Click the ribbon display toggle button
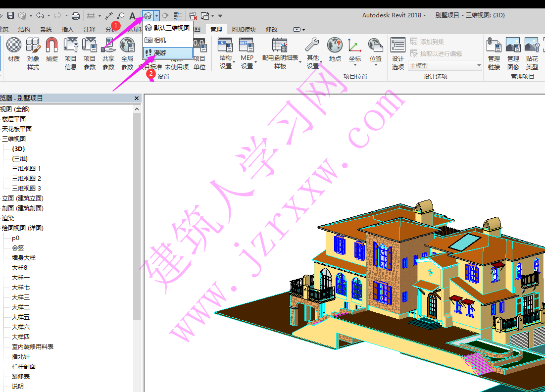This screenshot has height=392, width=545. (297, 30)
